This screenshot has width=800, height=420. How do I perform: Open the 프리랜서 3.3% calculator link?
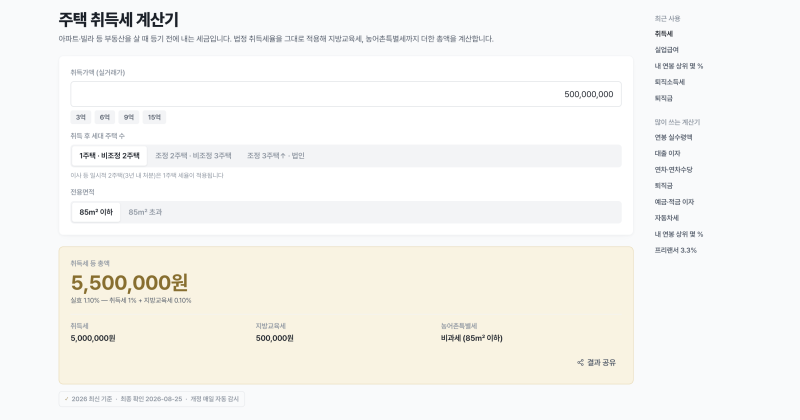[x=676, y=251]
